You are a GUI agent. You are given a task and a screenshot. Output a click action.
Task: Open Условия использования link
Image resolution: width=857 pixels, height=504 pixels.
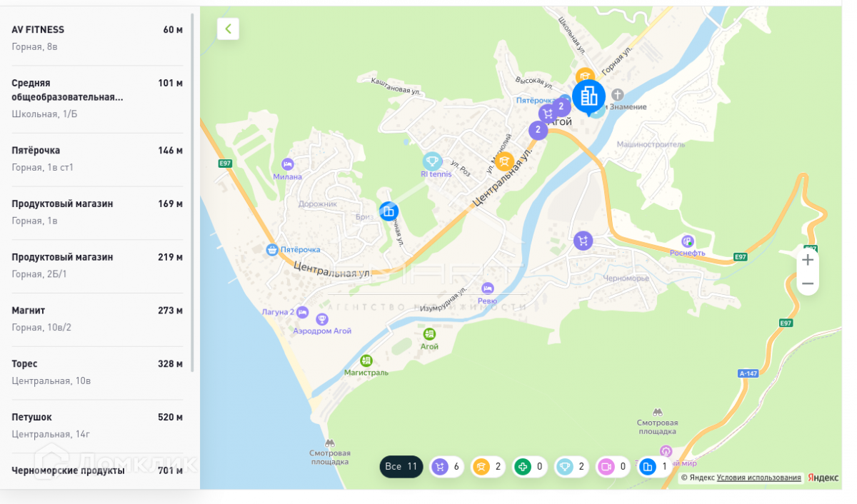pos(758,478)
